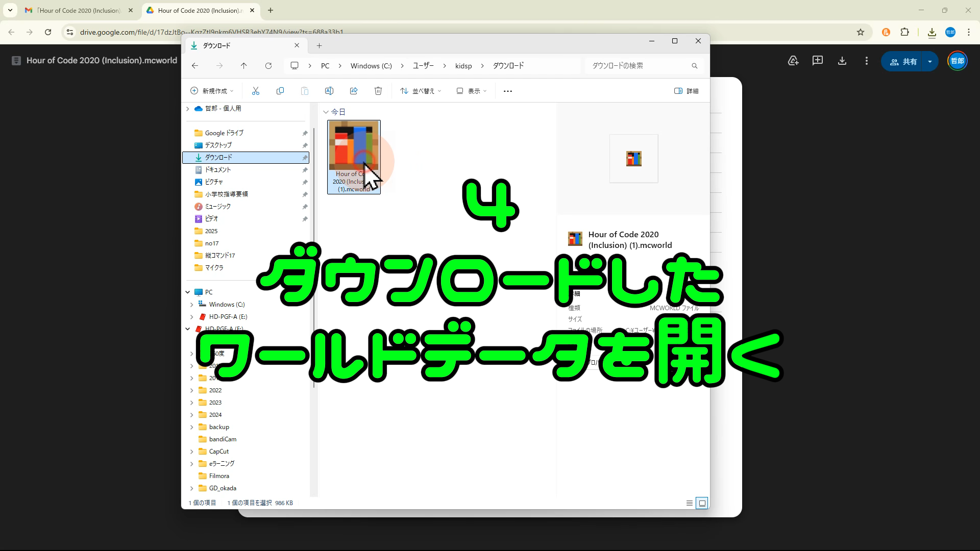
Task: Expand the 2024 folder in tree
Action: click(192, 415)
